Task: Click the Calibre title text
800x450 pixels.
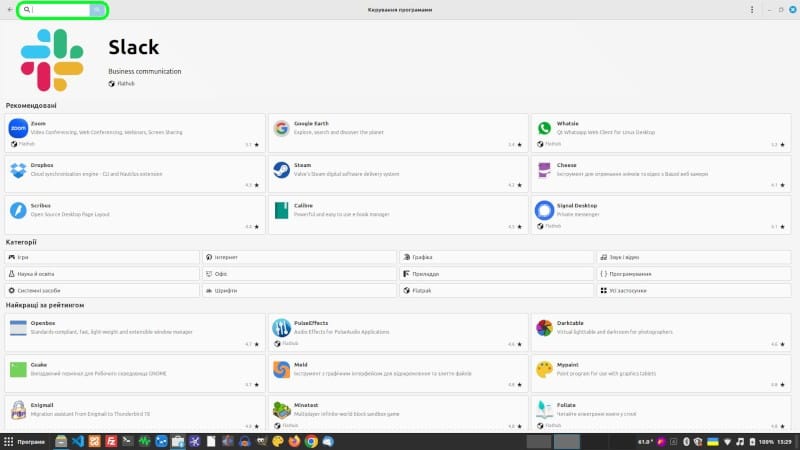Action: (304, 206)
